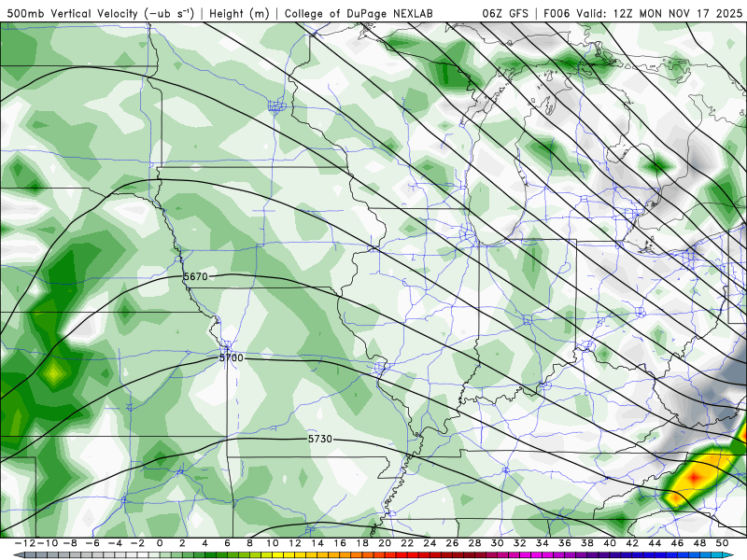Click the -8 value on the color scale
The image size is (747, 560).
pyautogui.click(x=69, y=543)
